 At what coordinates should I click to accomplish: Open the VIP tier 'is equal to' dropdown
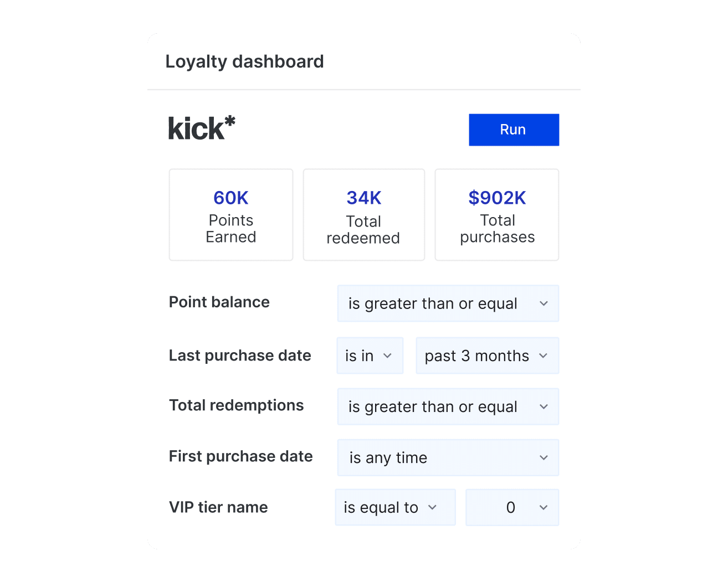coord(394,507)
